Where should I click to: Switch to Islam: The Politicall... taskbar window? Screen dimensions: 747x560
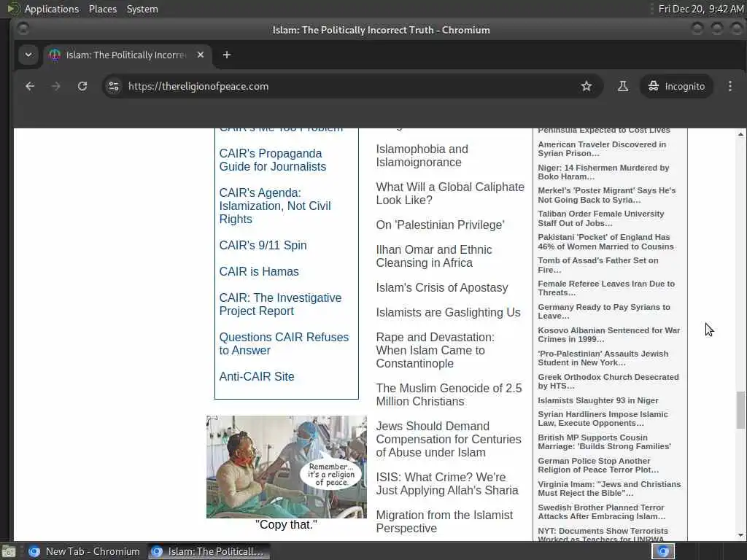208,551
